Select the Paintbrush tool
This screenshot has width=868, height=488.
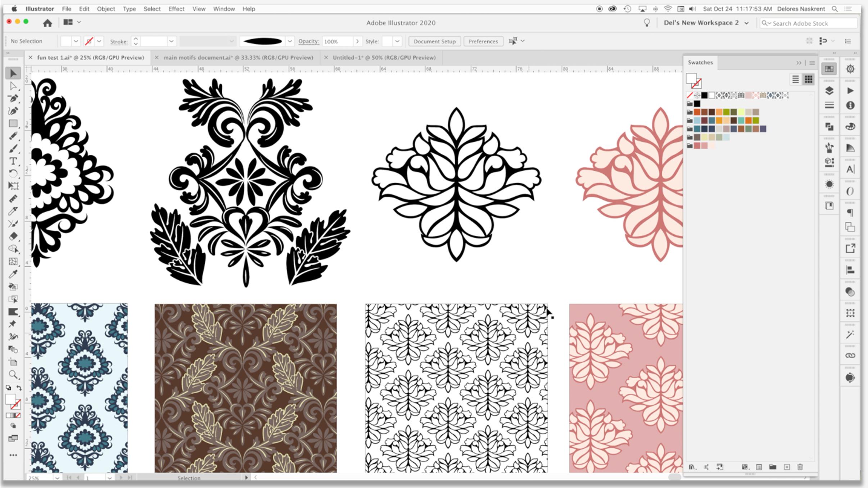(x=13, y=148)
